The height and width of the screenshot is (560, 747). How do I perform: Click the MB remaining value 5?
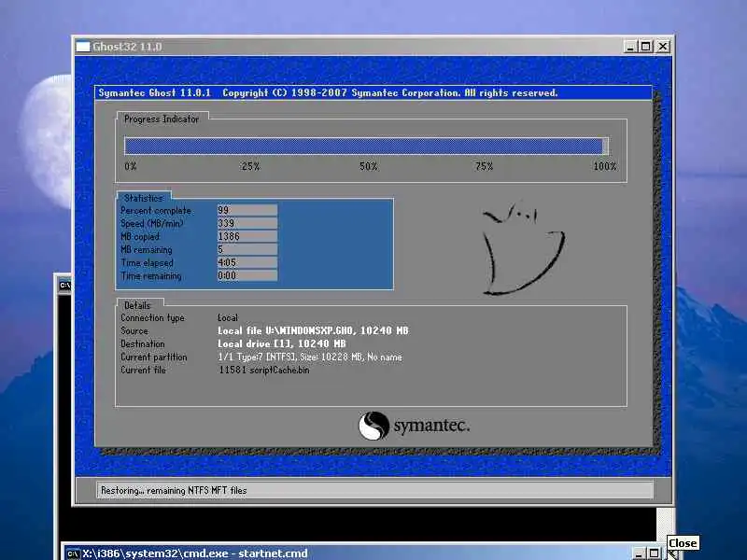pyautogui.click(x=247, y=249)
